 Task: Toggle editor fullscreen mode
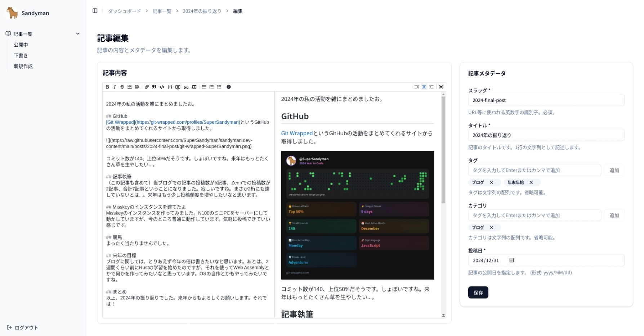(x=441, y=87)
